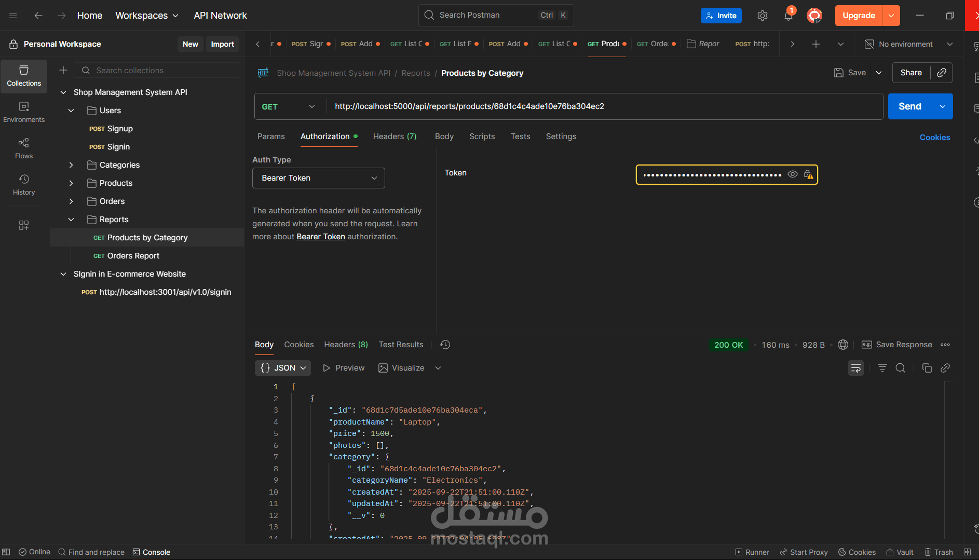This screenshot has height=560, width=979.
Task: Toggle token visibility eye icon
Action: [x=793, y=174]
